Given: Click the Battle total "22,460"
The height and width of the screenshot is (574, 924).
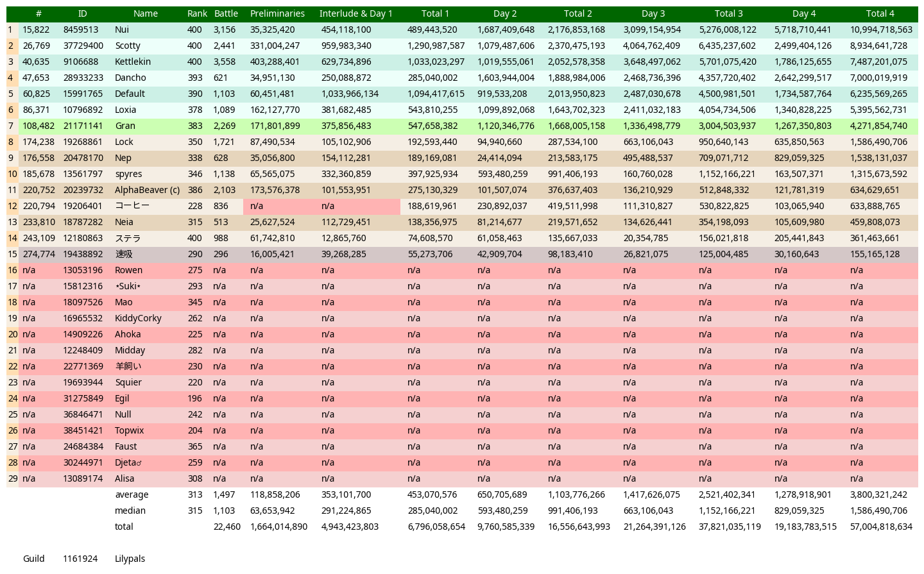Looking at the screenshot, I should (227, 527).
